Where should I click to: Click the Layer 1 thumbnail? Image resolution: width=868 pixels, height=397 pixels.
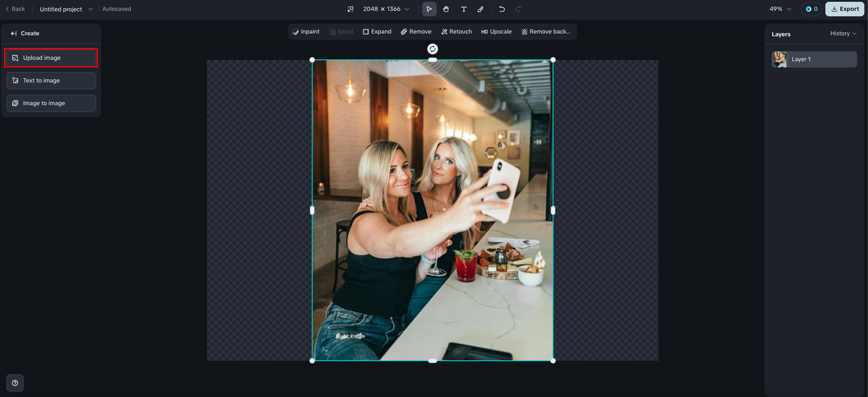pos(780,59)
